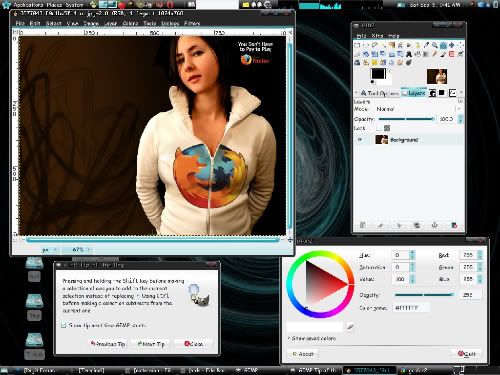Click the eyedropper icon in the color dialog
500x375 pixels.
[350, 327]
